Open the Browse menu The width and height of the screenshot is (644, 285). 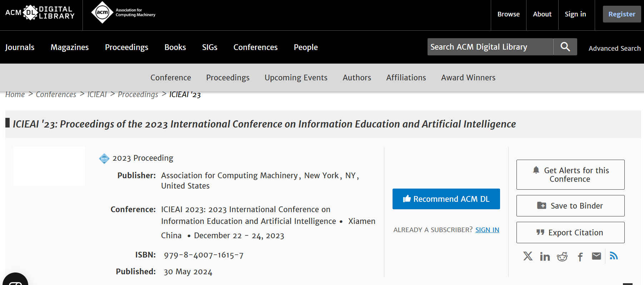coord(509,14)
